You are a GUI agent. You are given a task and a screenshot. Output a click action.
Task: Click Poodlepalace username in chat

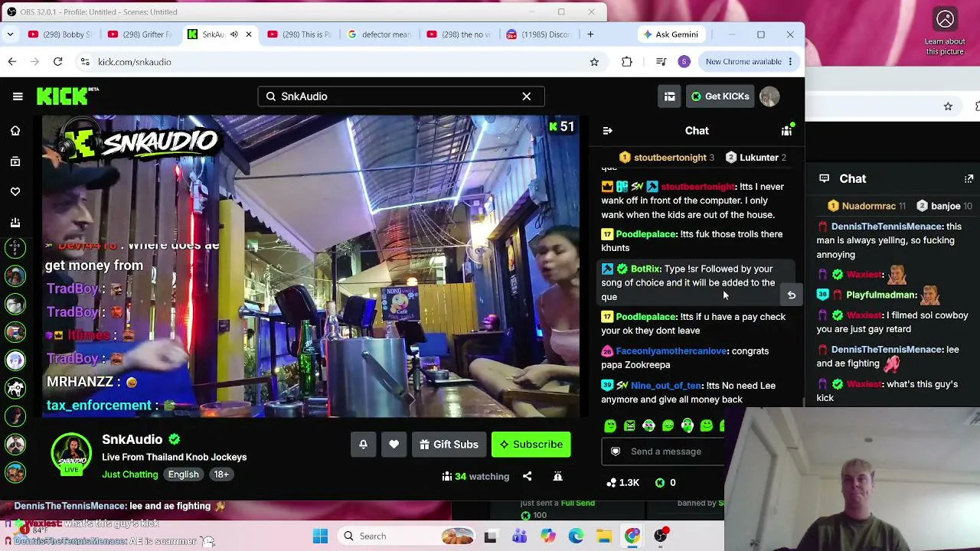[x=646, y=234]
